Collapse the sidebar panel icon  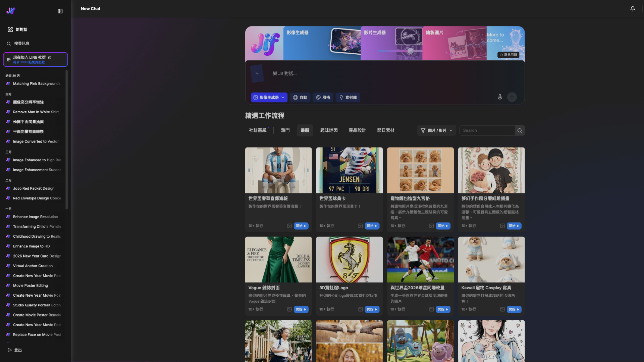coord(60,11)
